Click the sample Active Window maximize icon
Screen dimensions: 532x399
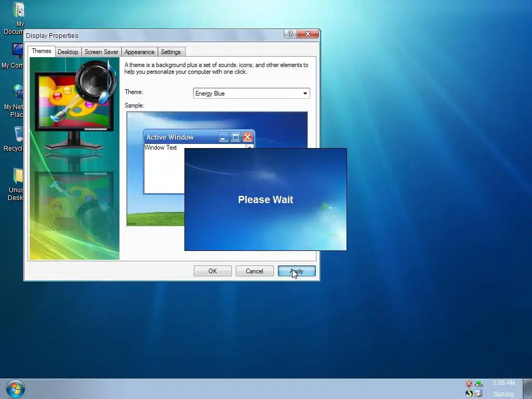click(235, 137)
